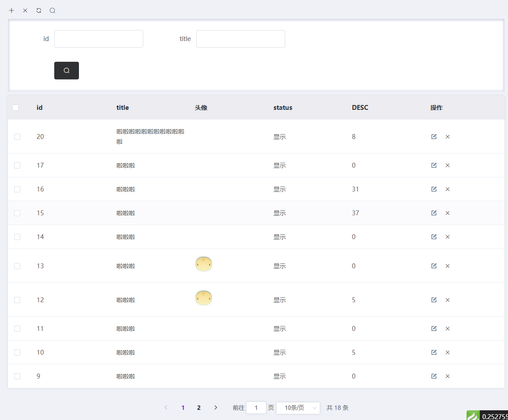Check the checkbox for row id 17
This screenshot has width=508, height=420.
pos(17,165)
